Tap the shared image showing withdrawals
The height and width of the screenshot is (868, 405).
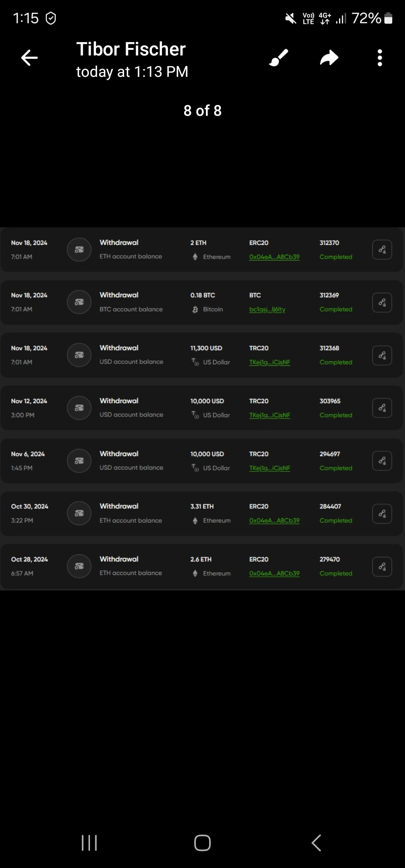click(202, 409)
